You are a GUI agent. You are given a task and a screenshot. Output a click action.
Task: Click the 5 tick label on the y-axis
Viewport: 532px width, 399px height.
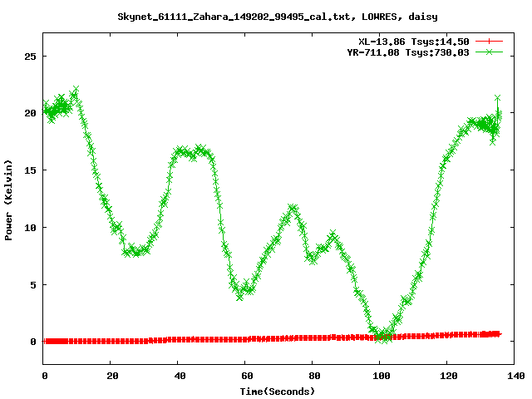tap(34, 285)
